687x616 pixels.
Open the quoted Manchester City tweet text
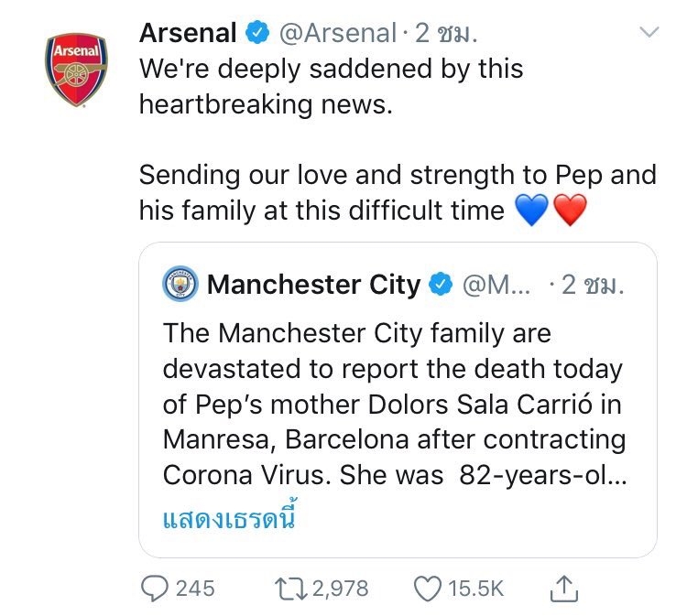coord(394,404)
